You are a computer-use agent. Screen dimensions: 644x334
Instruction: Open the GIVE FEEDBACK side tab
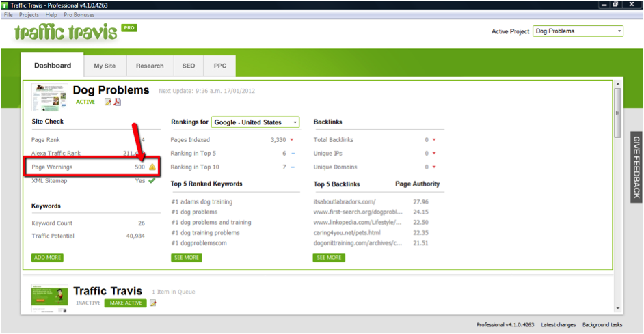point(636,167)
